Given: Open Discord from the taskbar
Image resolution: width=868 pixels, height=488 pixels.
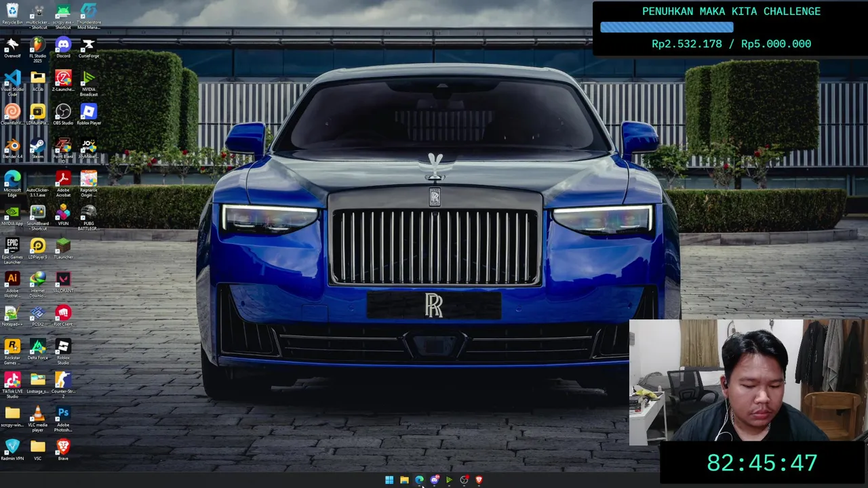Looking at the screenshot, I should [x=435, y=480].
